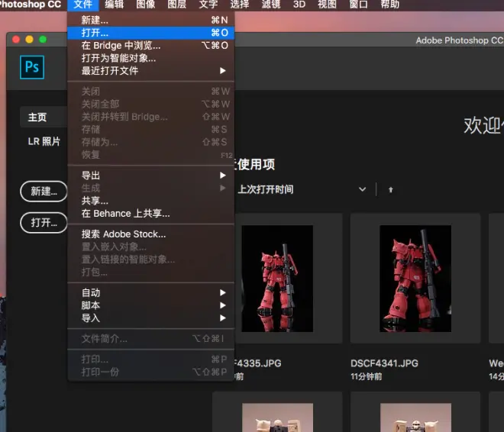Open the 文字 menu in menu bar
This screenshot has height=432, width=504.
(208, 5)
